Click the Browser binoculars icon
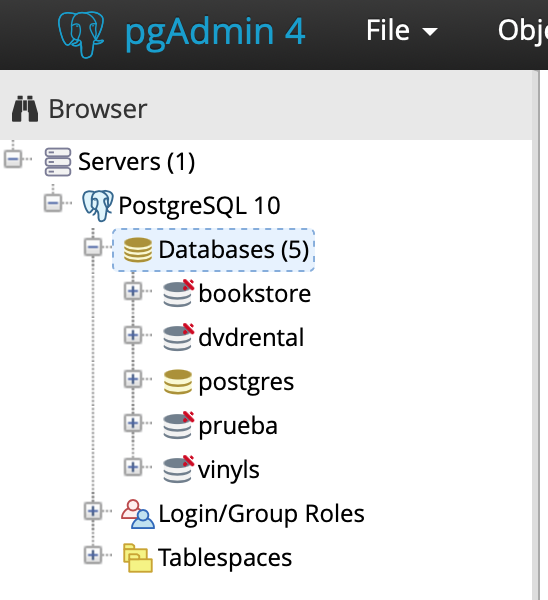Screen dimensions: 548x600 pos(25,109)
